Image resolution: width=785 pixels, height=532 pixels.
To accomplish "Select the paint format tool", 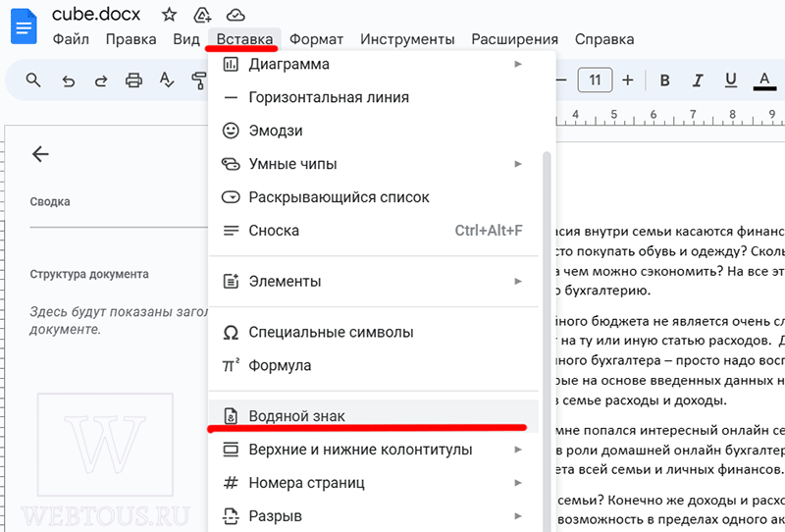I will [199, 80].
